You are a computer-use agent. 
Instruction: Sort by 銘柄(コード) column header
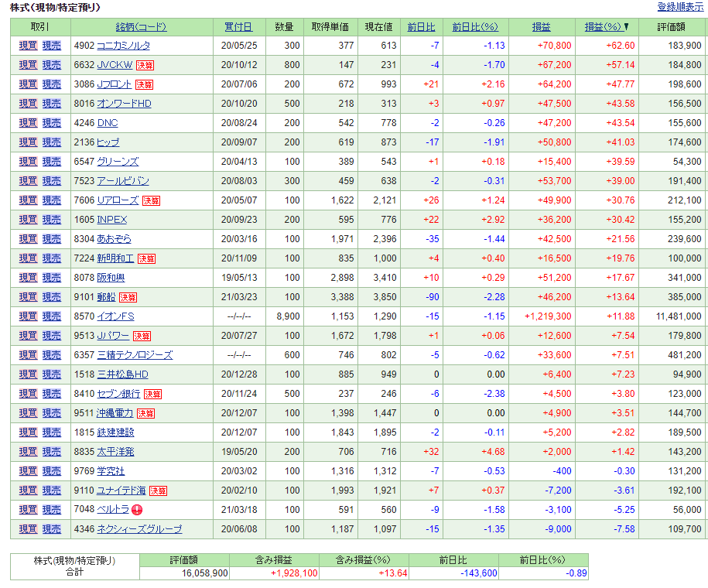pyautogui.click(x=142, y=27)
